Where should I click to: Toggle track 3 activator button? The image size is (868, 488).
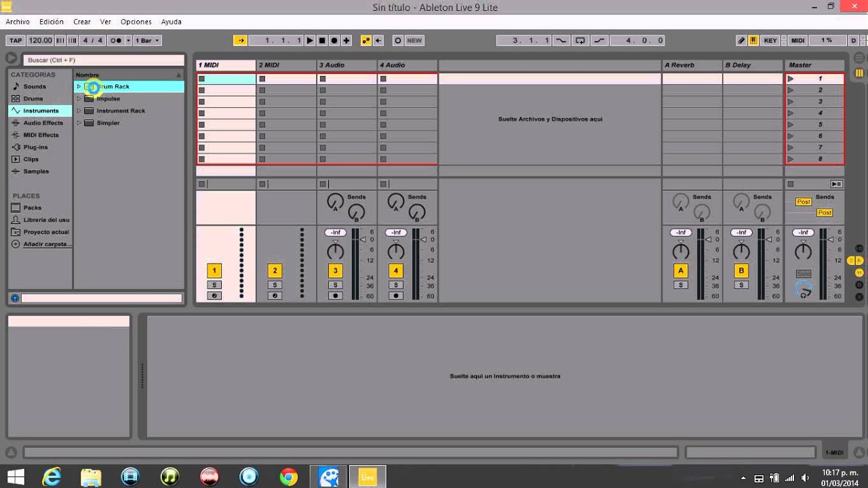tap(335, 270)
